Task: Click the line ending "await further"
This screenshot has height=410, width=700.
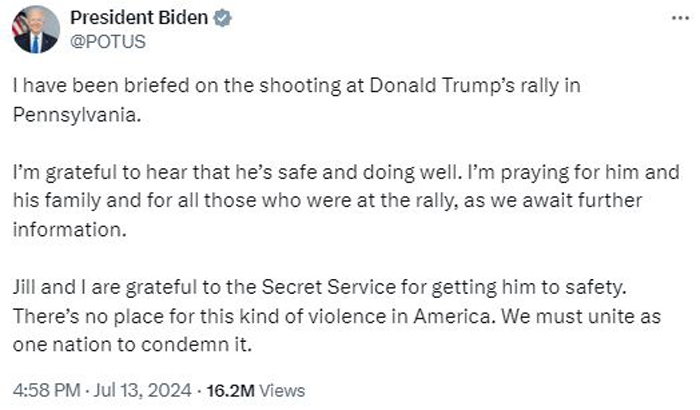Action: point(327,201)
